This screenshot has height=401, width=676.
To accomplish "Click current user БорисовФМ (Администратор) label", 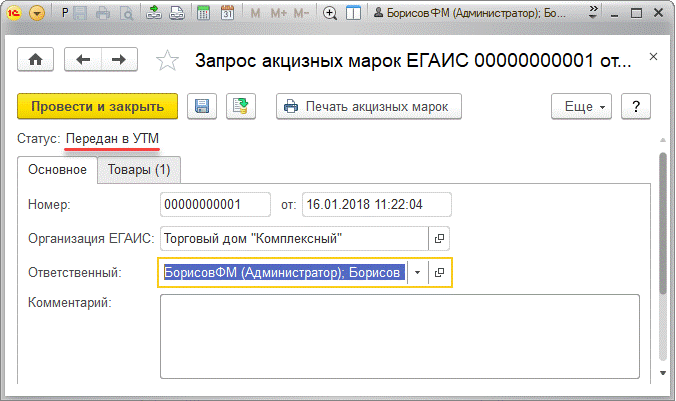I will tap(469, 13).
